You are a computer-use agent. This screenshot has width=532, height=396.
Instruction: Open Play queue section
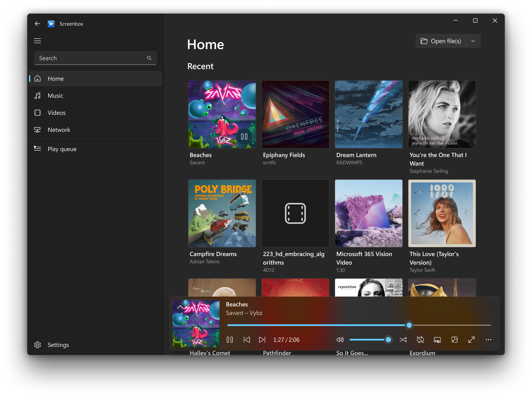[x=62, y=148]
